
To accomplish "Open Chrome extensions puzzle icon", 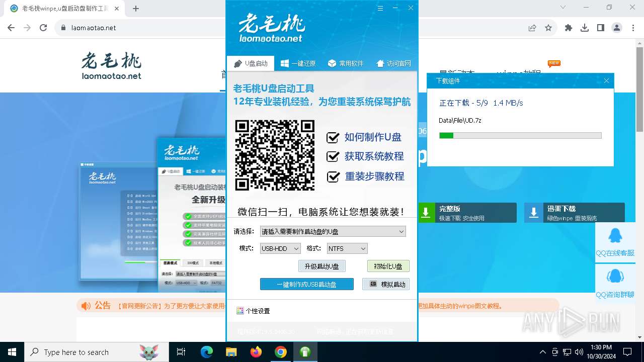I will pyautogui.click(x=569, y=28).
